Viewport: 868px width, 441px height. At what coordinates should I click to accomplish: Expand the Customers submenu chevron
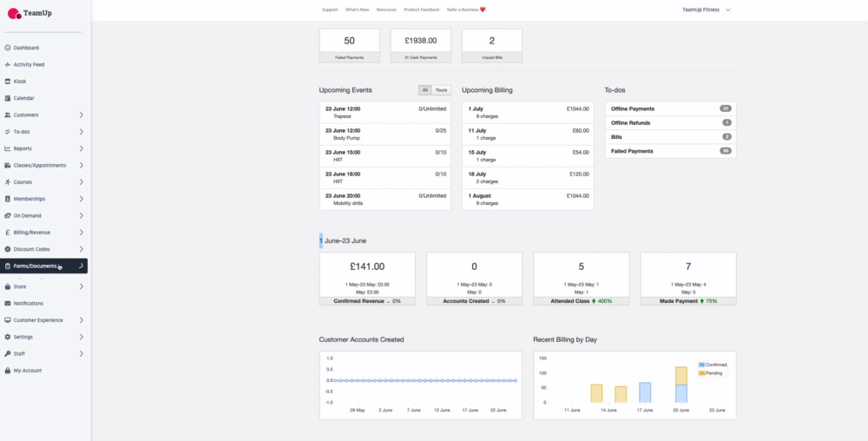(x=81, y=115)
